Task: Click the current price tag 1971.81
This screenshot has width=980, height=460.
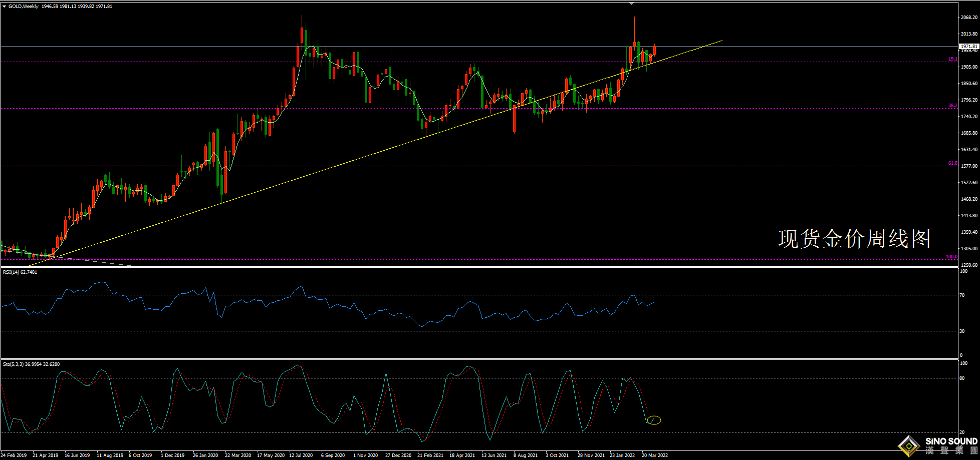Action: pos(969,46)
